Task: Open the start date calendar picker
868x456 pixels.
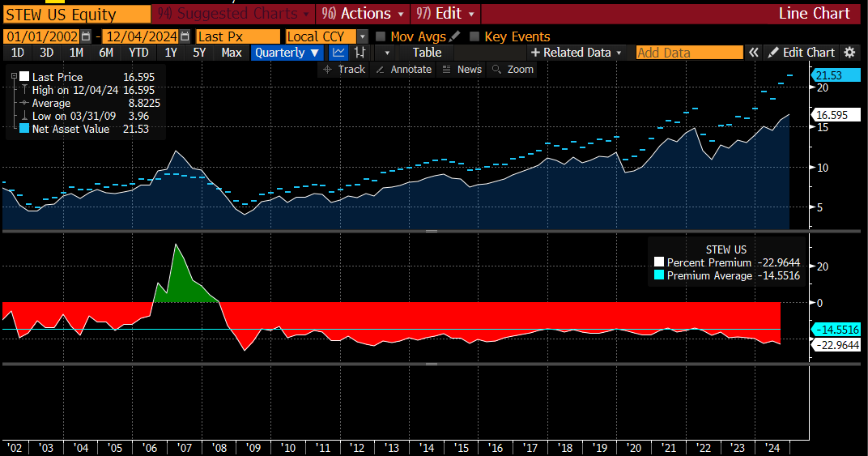Action: [86, 36]
